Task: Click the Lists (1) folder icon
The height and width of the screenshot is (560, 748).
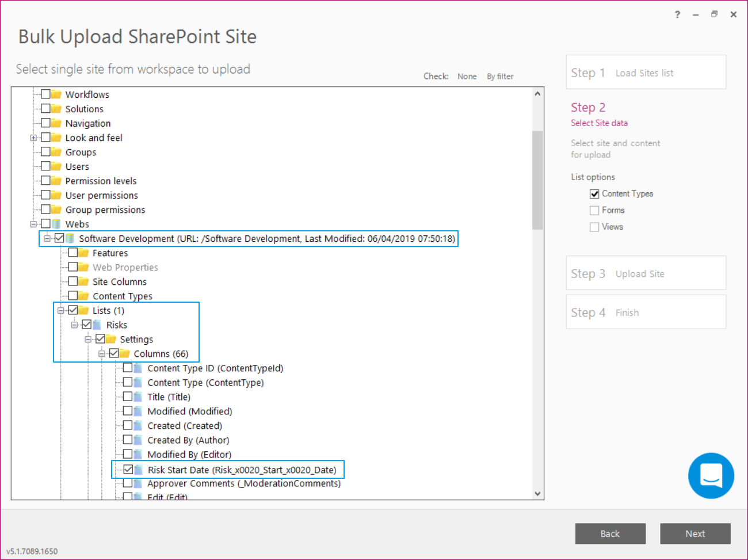Action: 84,310
